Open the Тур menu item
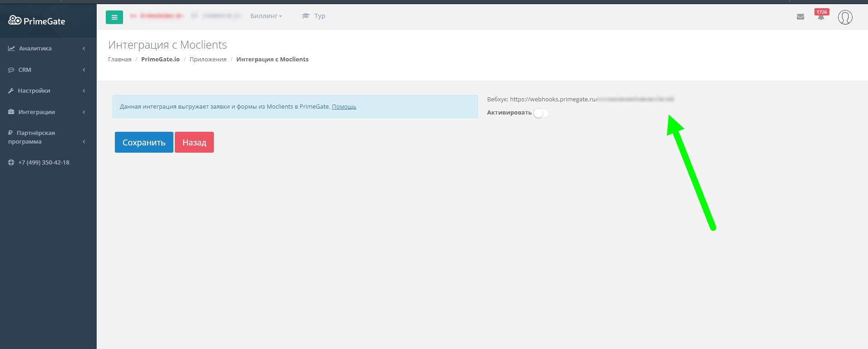 pyautogui.click(x=314, y=16)
